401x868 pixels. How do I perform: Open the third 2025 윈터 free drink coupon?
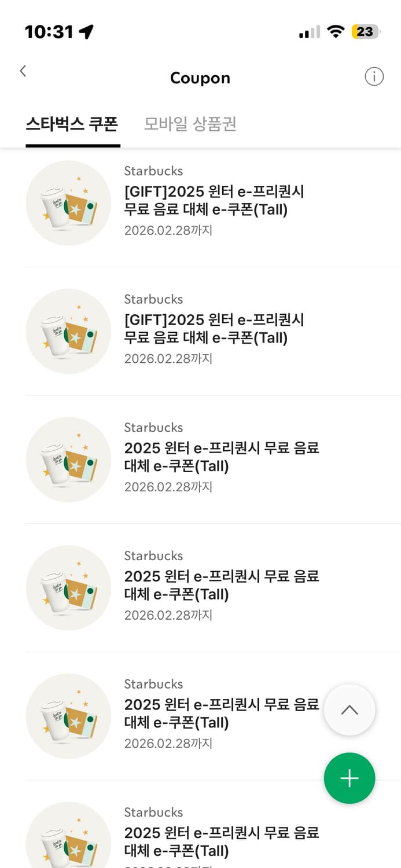[220, 457]
